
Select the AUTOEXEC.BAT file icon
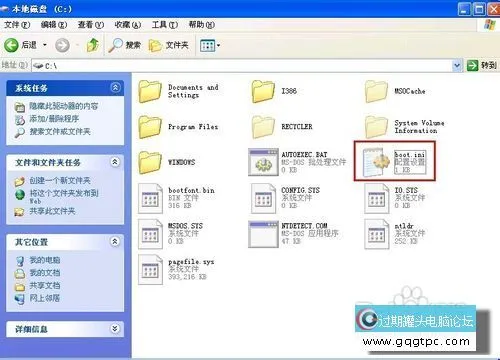pos(263,162)
